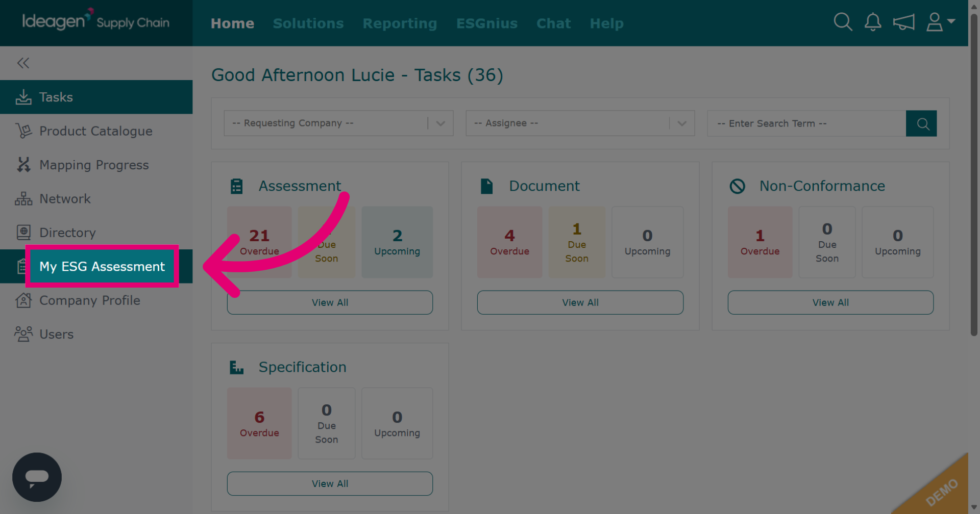This screenshot has height=514, width=980.
Task: Open the Chat menu item
Action: tap(553, 23)
